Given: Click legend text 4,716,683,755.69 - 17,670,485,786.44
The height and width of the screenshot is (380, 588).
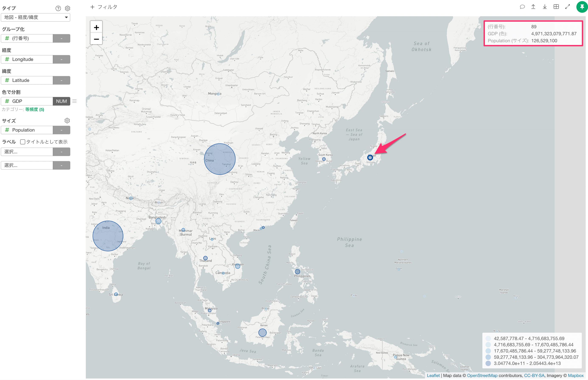Looking at the screenshot, I should coord(533,345).
